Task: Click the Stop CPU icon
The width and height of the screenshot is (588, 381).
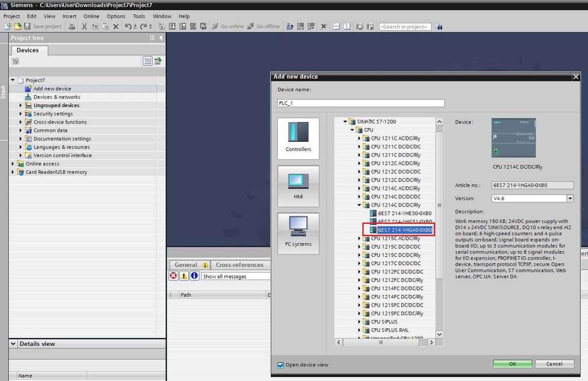Action: (x=310, y=26)
